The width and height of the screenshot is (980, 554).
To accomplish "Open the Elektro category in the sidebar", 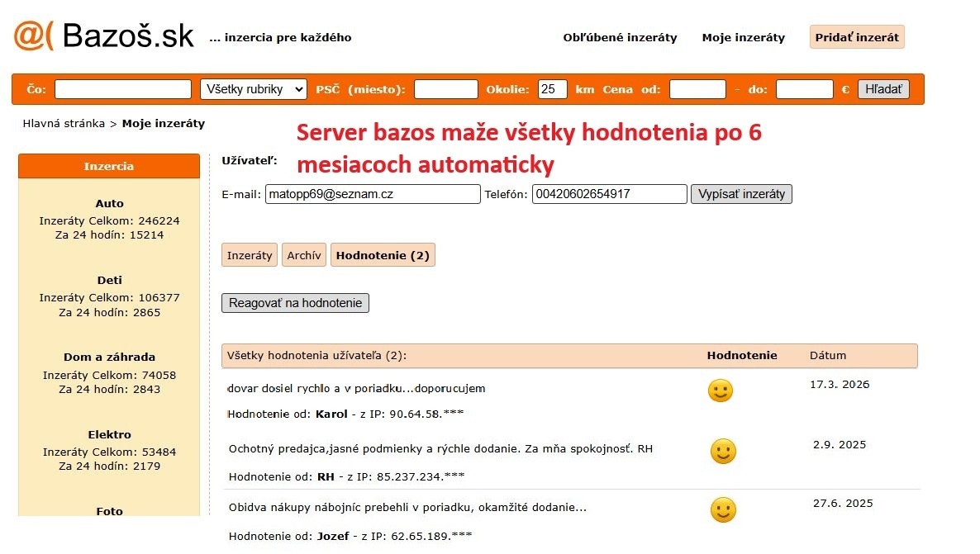I will pos(109,434).
